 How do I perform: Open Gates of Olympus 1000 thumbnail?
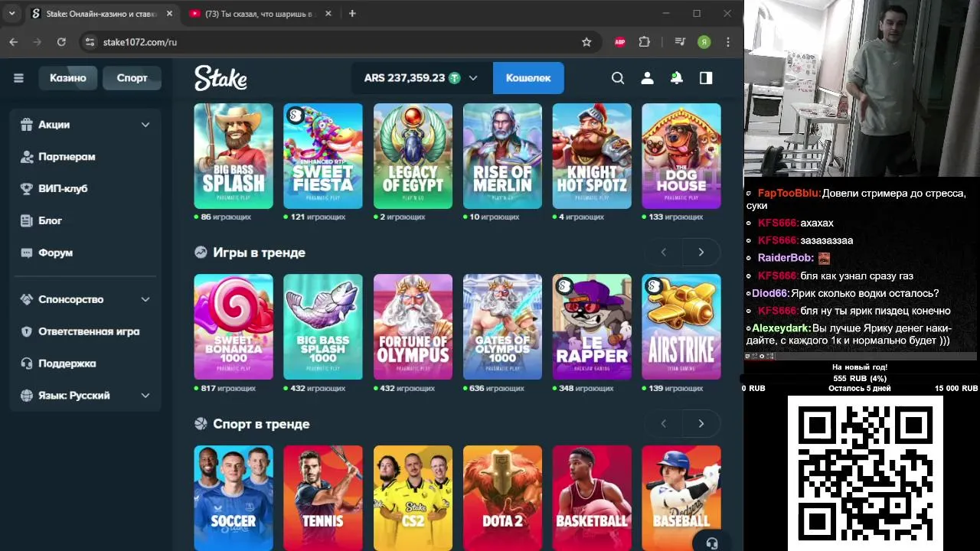(502, 327)
